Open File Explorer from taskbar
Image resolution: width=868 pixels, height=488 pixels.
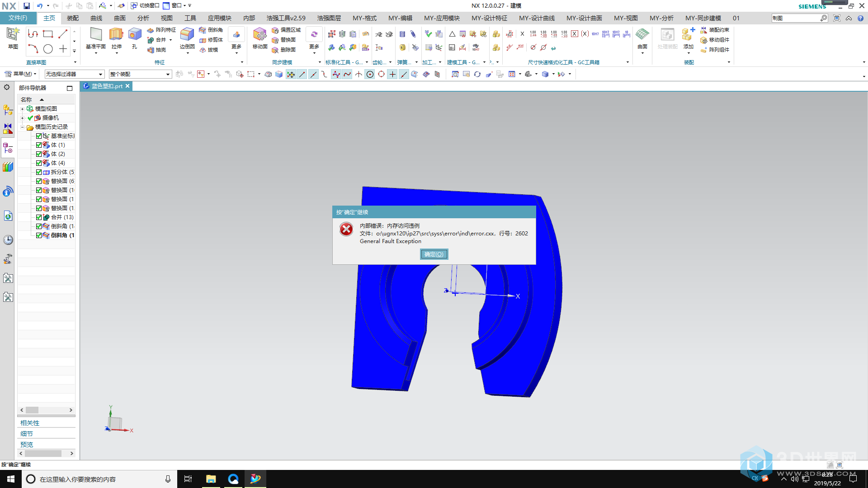pyautogui.click(x=211, y=479)
